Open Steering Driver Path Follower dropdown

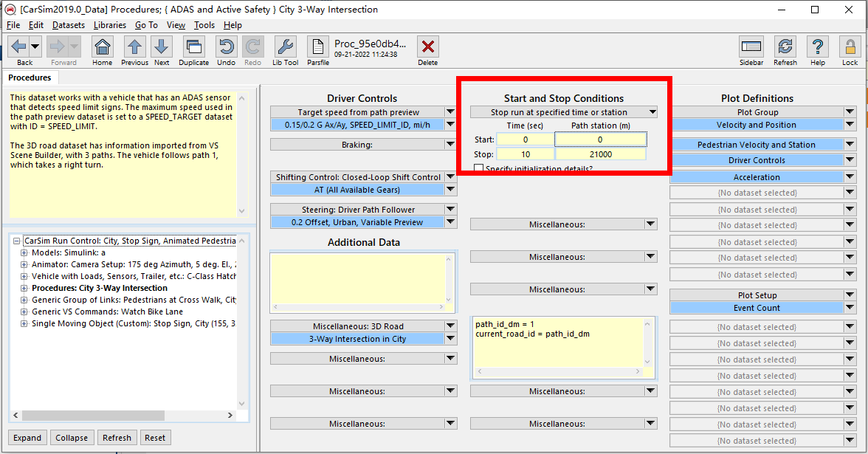point(450,210)
